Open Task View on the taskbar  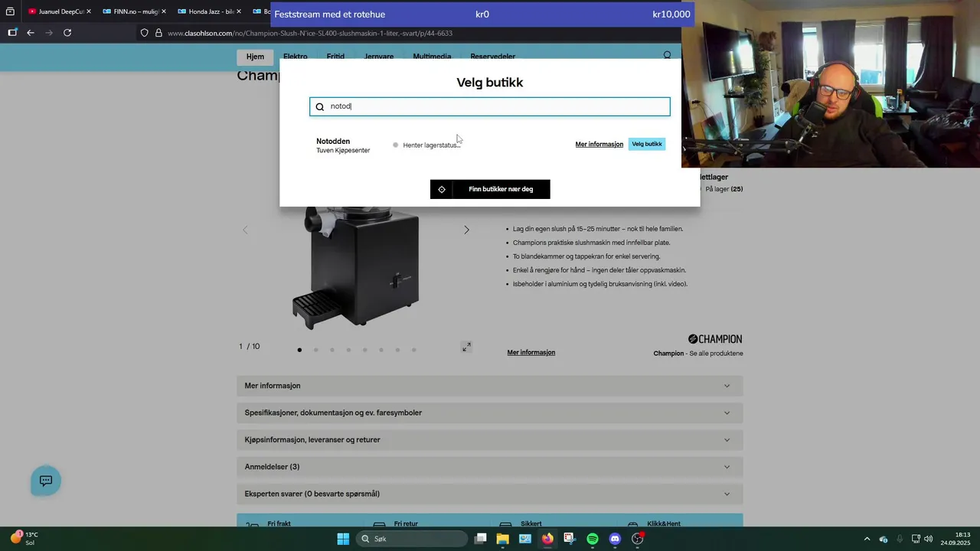pos(480,539)
